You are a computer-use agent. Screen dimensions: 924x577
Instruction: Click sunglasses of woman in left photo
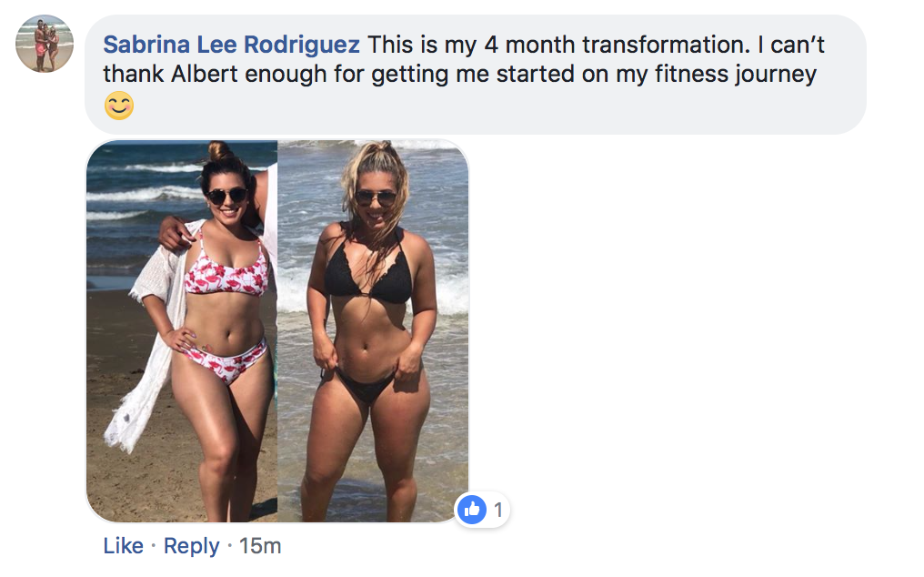pos(226,196)
